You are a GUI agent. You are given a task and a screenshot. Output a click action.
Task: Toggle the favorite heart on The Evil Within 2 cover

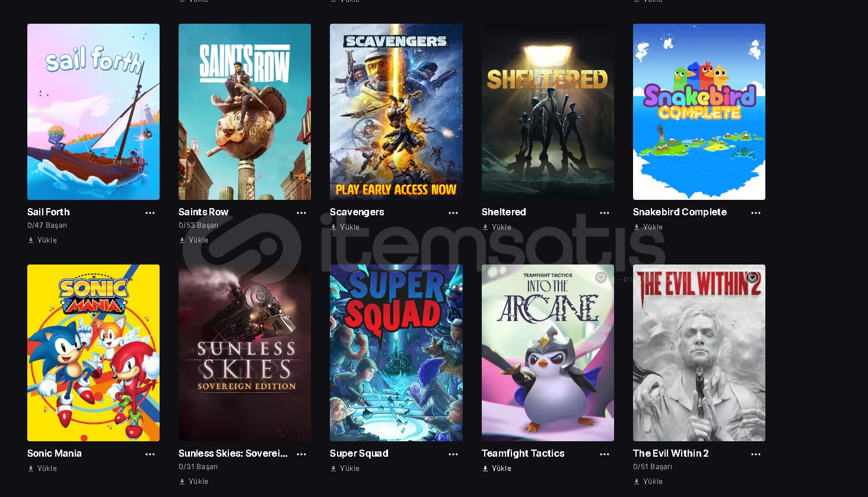(752, 278)
